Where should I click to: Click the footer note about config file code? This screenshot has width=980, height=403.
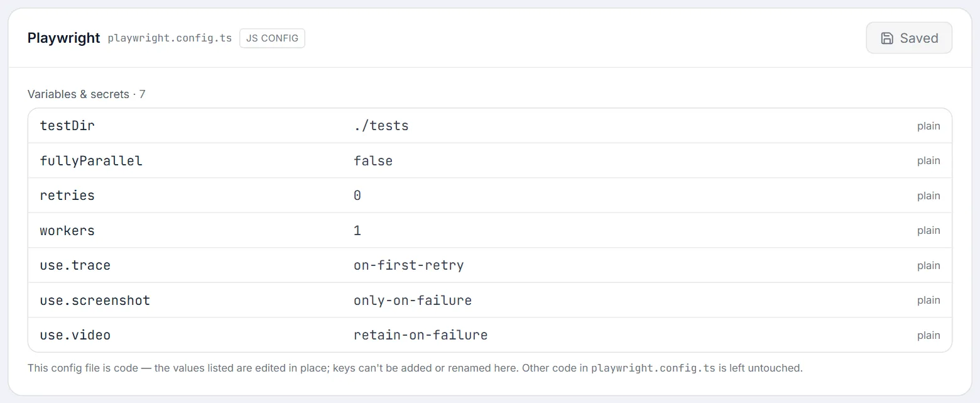(415, 368)
